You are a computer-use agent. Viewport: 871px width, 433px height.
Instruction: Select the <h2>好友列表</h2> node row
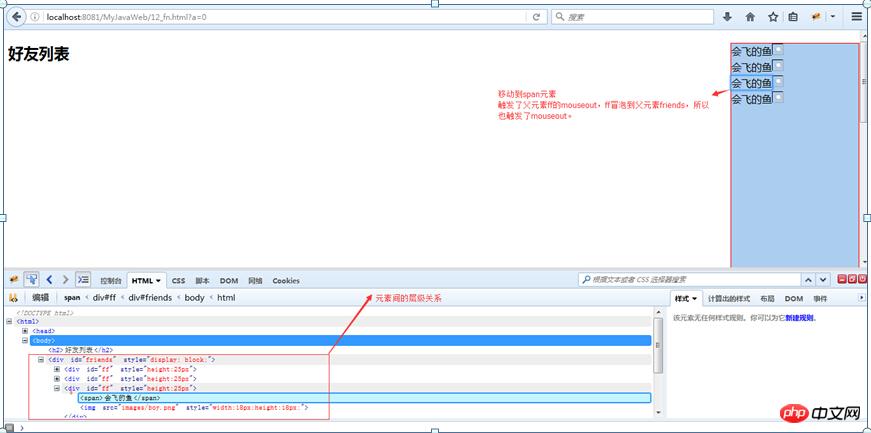coord(81,350)
